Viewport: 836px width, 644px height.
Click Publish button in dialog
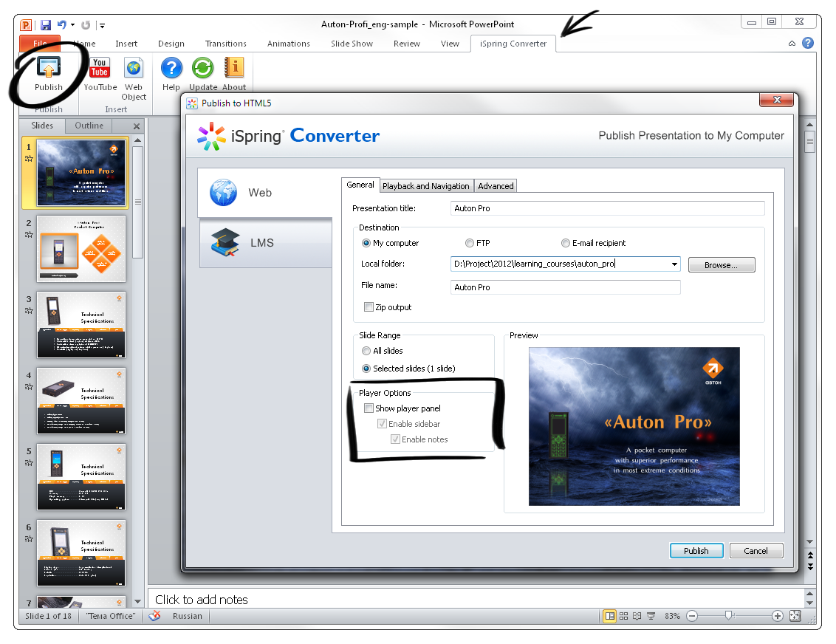click(696, 551)
